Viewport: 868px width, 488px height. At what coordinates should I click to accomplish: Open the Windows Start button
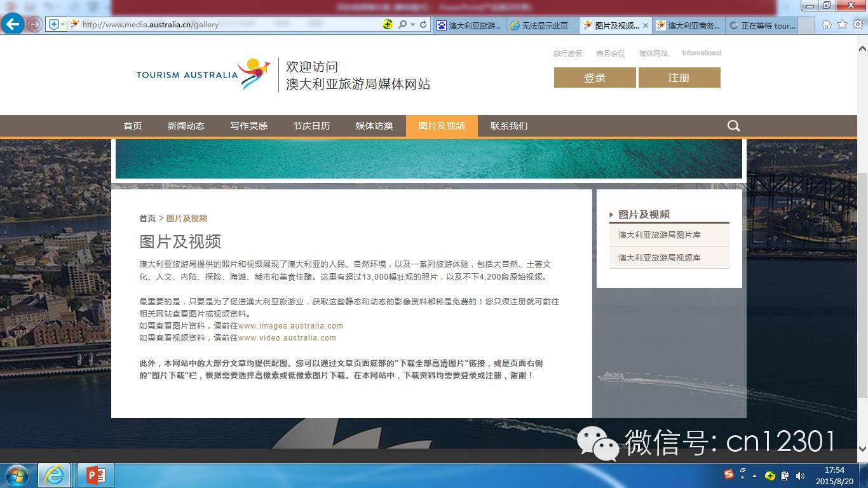click(x=17, y=475)
